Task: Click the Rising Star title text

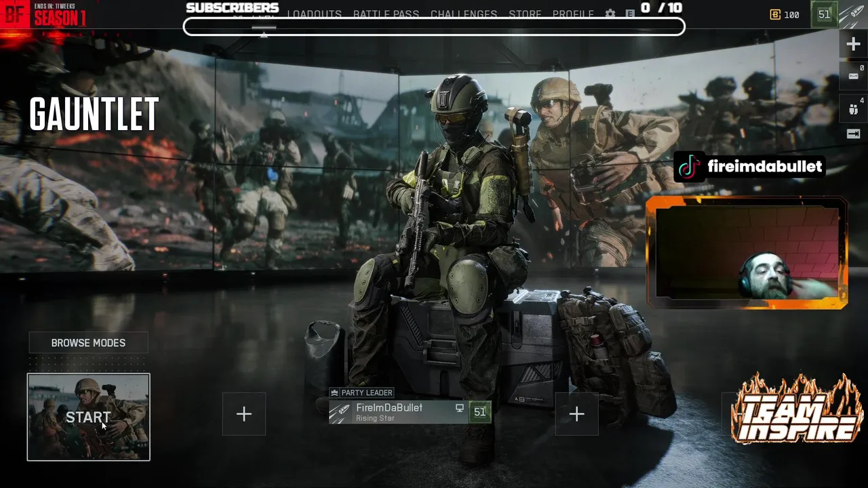Action: click(375, 419)
